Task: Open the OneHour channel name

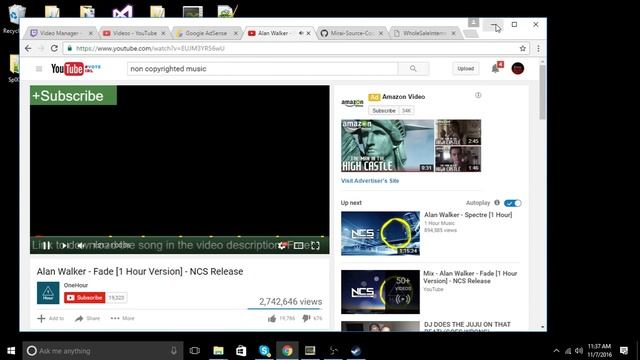Action: pos(76,285)
